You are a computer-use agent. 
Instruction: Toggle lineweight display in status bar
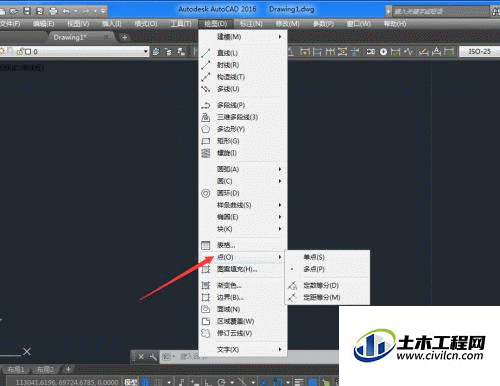(299, 382)
